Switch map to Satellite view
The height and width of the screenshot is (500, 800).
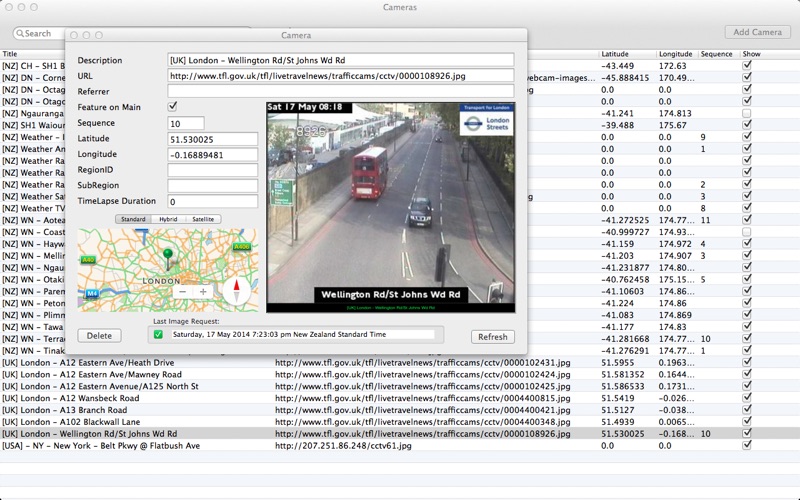203,219
